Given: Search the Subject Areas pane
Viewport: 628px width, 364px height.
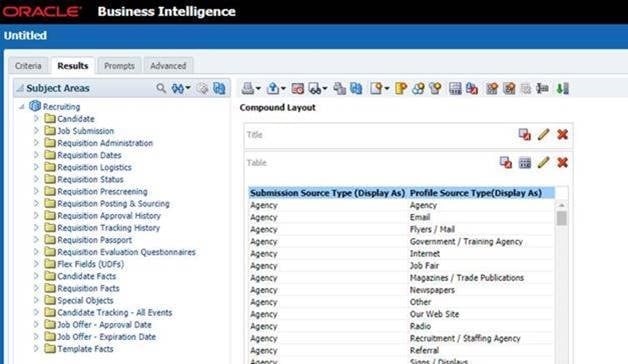Looking at the screenshot, I should point(161,88).
